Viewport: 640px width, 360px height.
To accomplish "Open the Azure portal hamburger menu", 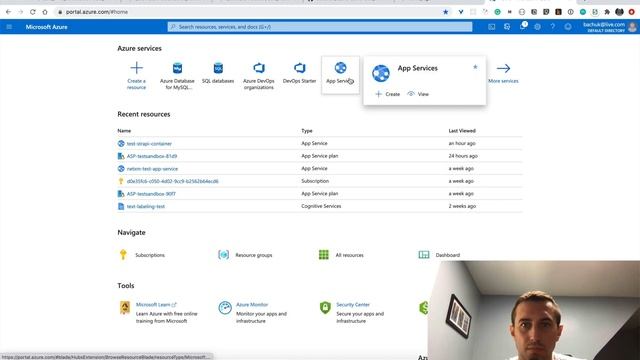I will pyautogui.click(x=9, y=27).
